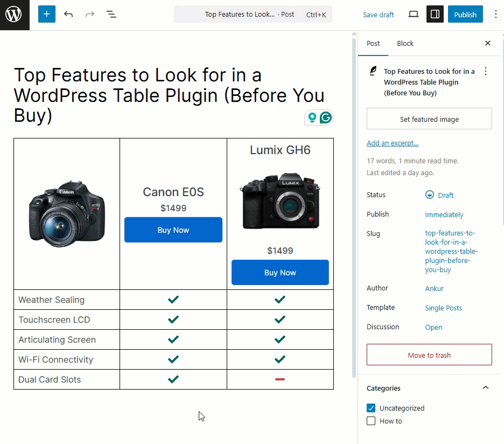
Task: Click the Wi-Fi Connectivity cell
Action: tap(67, 359)
